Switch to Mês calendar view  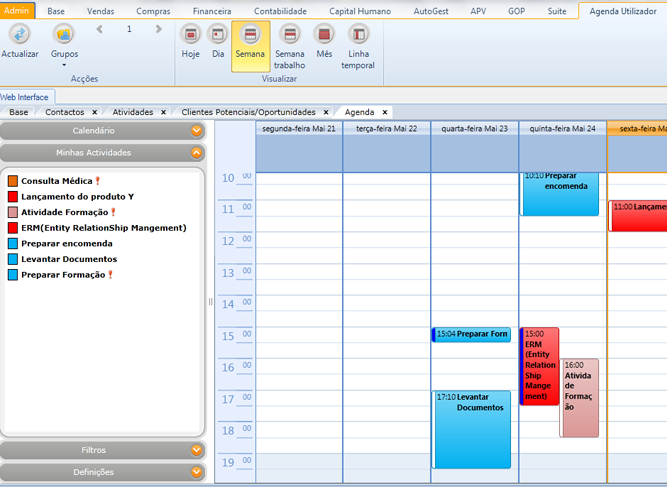pyautogui.click(x=324, y=35)
